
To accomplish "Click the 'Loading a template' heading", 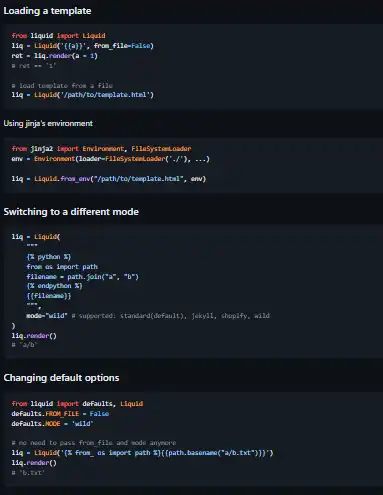I will pos(47,11).
